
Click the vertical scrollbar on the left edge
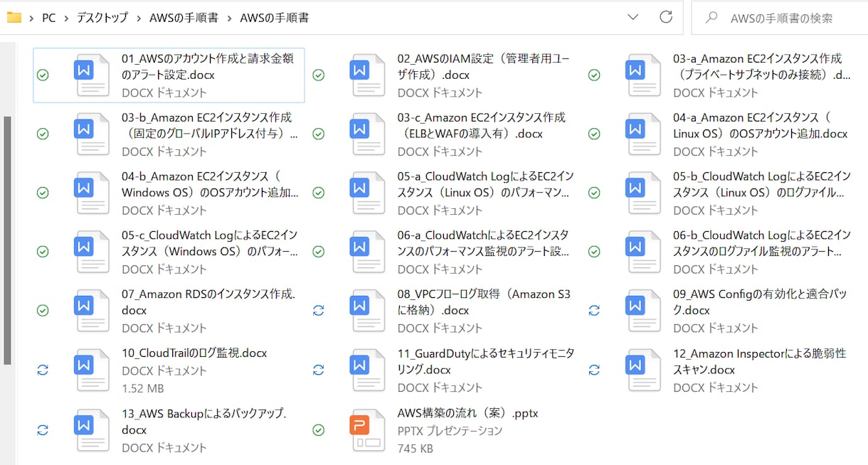pos(7,242)
